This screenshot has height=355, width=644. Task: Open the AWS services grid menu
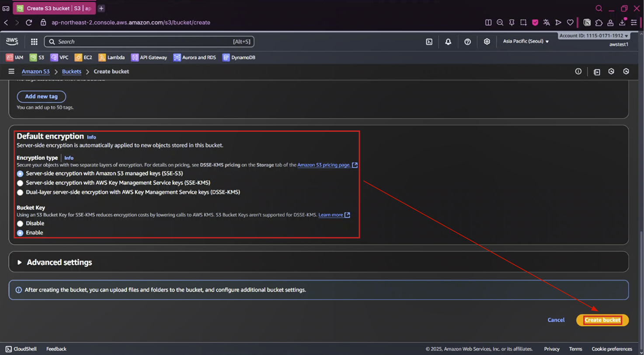tap(34, 42)
